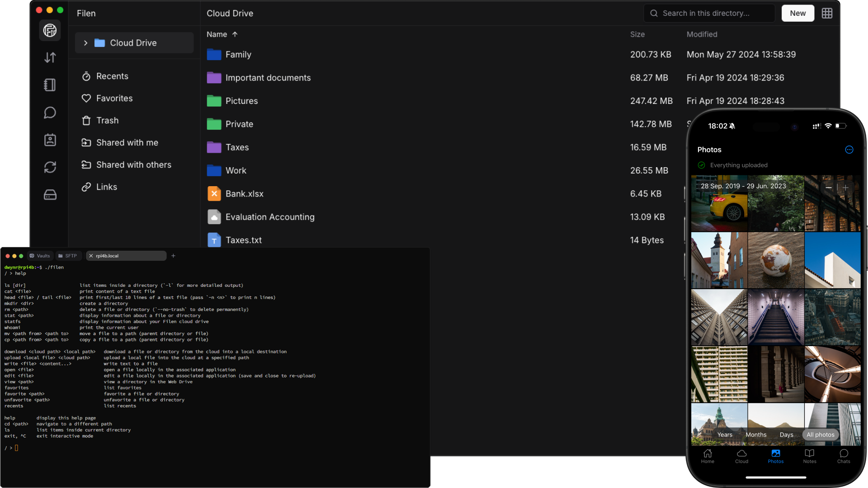The image size is (868, 488).
Task: Open the Syncs icon in sidebar
Action: [x=50, y=167]
